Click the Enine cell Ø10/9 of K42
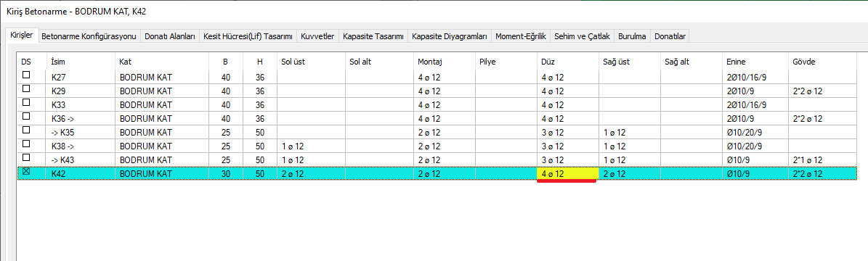868x261 pixels. tap(755, 173)
